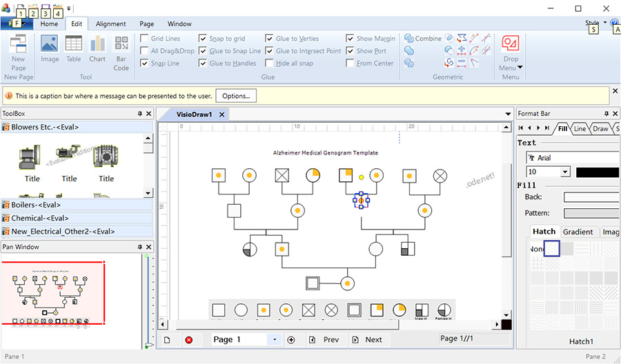Viewport: 621px width, 364px height.
Task: Open the Drop Menu icon
Action: [511, 43]
